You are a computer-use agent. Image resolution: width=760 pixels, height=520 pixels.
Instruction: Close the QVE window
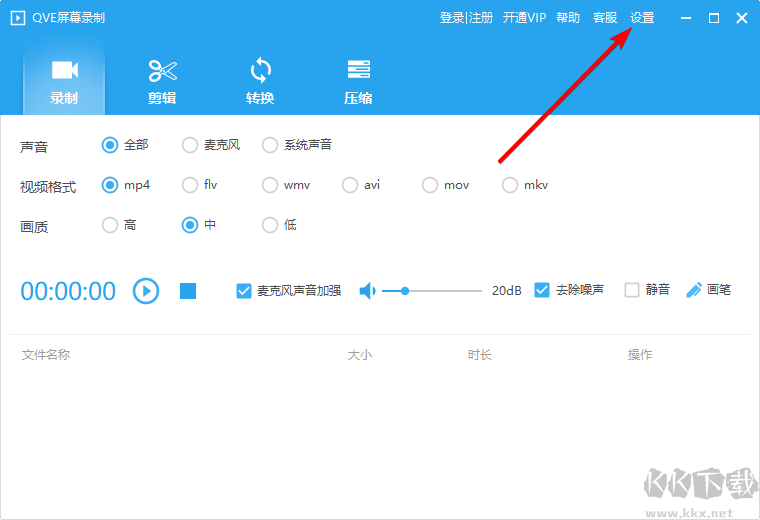[x=742, y=18]
